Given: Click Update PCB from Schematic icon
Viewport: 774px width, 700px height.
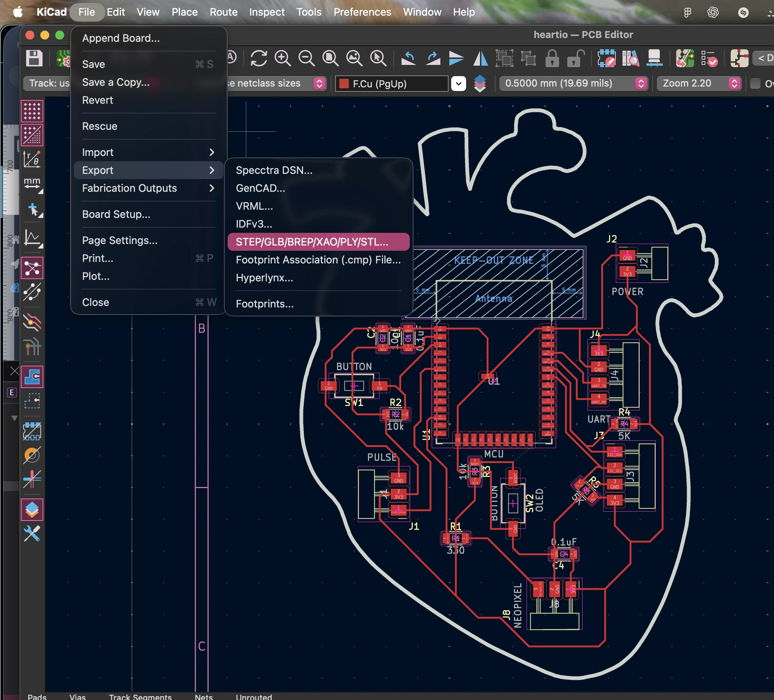Looking at the screenshot, I should (x=685, y=58).
